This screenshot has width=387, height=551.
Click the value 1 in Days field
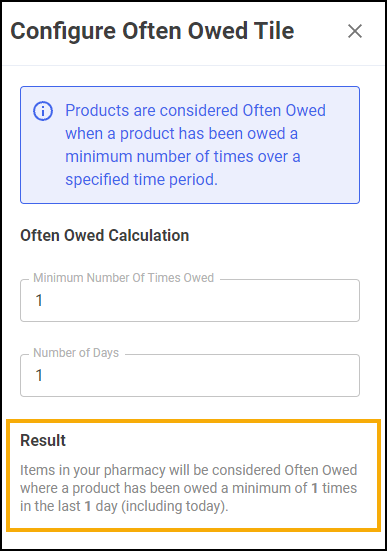coord(39,375)
